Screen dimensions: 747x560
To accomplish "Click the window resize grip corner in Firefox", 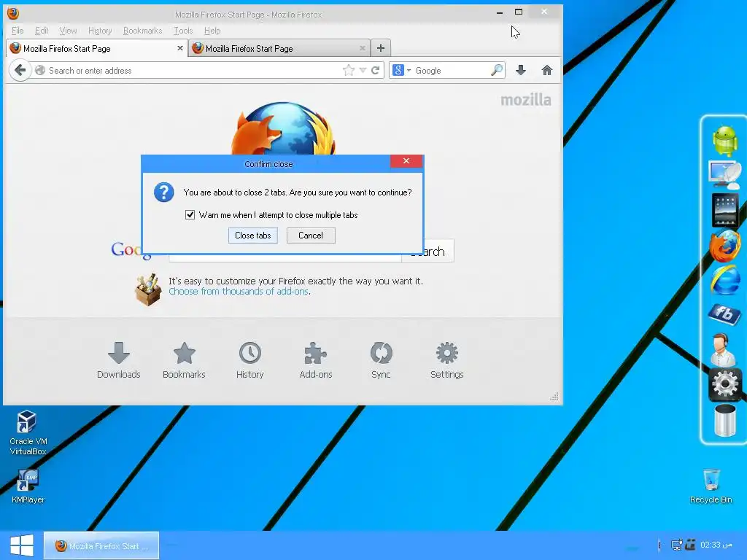I will pyautogui.click(x=554, y=397).
